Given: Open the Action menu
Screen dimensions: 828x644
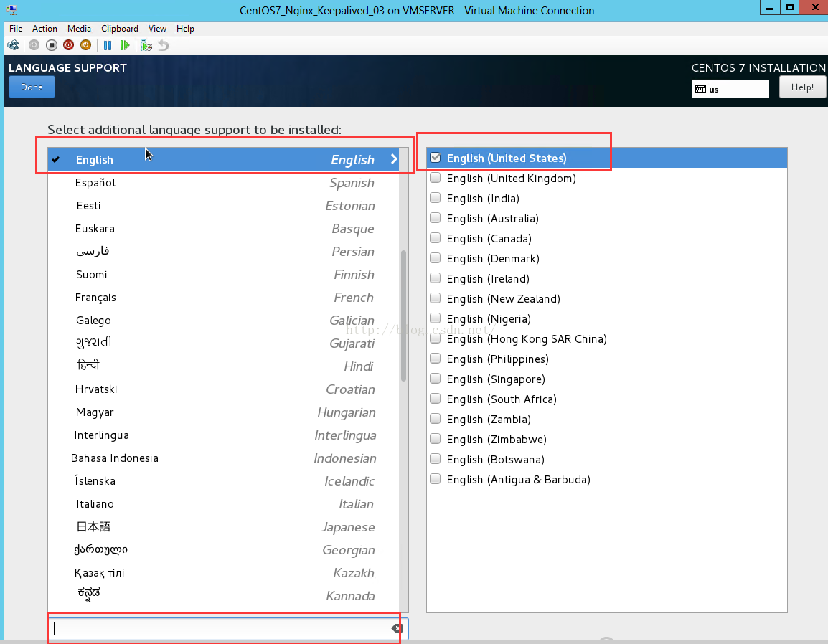Looking at the screenshot, I should [x=44, y=29].
